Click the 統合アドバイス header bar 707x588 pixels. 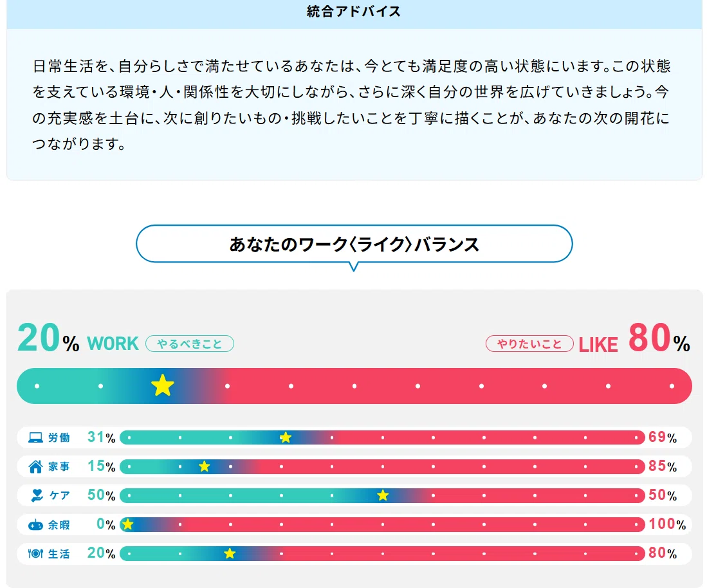point(354,12)
